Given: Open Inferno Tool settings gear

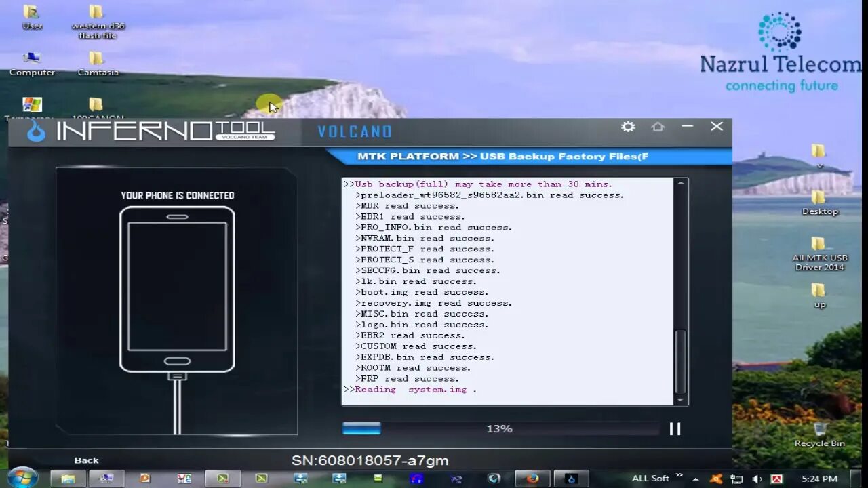Looking at the screenshot, I should point(628,127).
